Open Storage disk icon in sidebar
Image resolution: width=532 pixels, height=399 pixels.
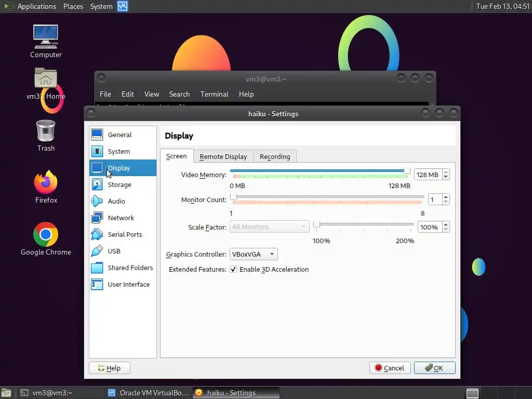[97, 184]
